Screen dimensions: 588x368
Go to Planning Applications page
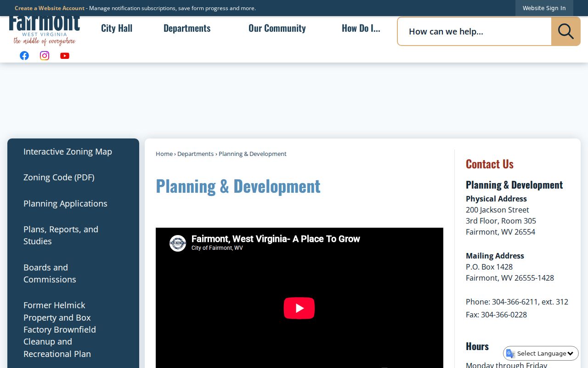click(x=65, y=203)
